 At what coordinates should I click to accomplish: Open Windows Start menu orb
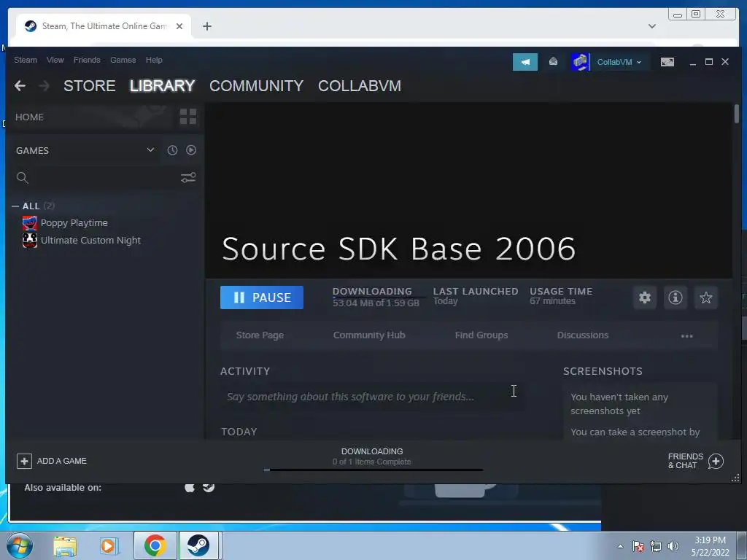(x=20, y=545)
